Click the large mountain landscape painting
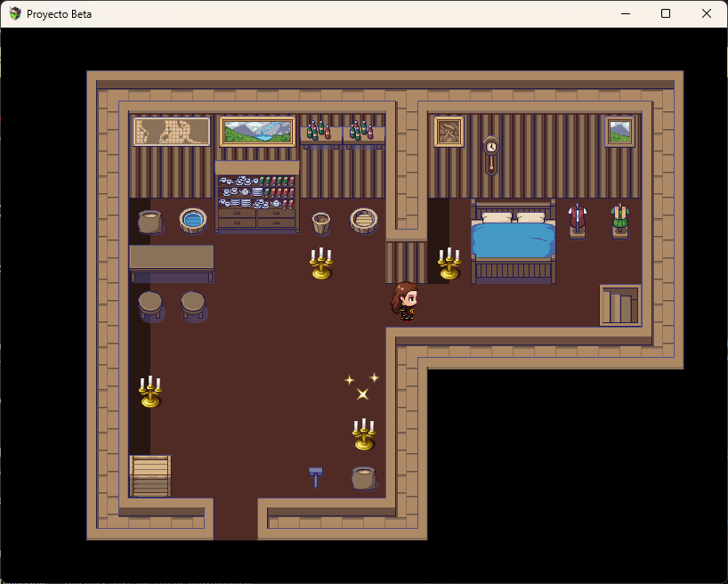Screen dimensions: 728x584 (257, 132)
